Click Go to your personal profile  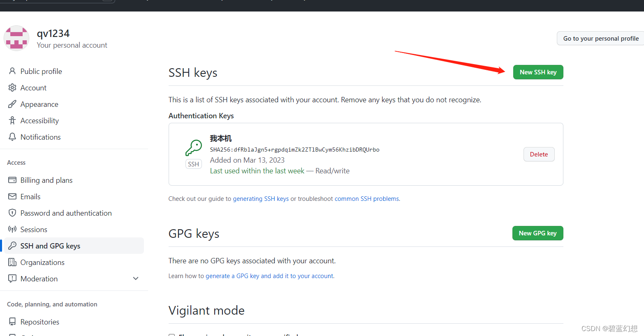pyautogui.click(x=600, y=39)
